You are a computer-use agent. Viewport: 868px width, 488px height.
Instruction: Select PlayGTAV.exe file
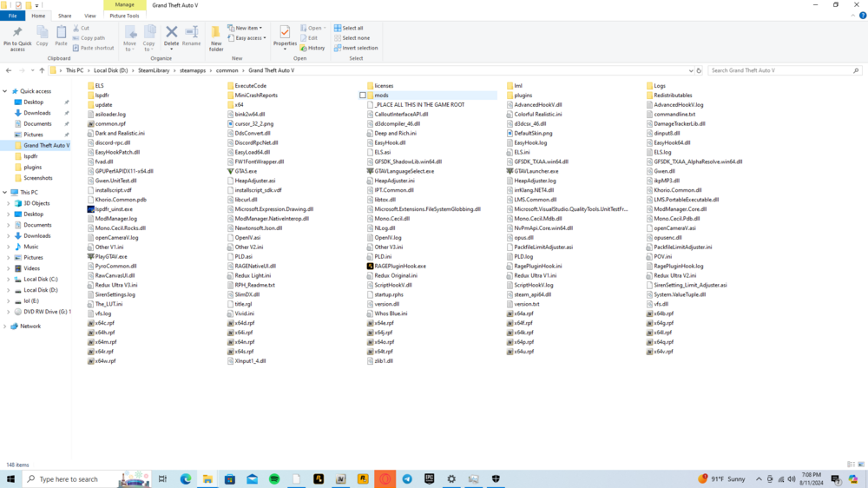[x=108, y=256]
